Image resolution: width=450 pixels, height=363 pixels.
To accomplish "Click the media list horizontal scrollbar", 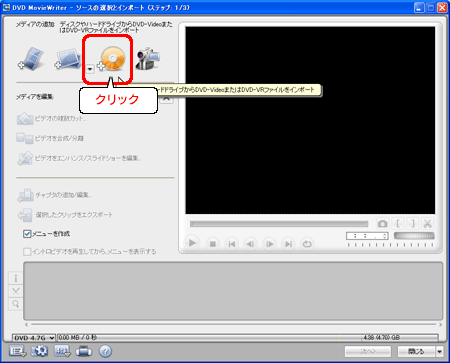I will (233, 324).
